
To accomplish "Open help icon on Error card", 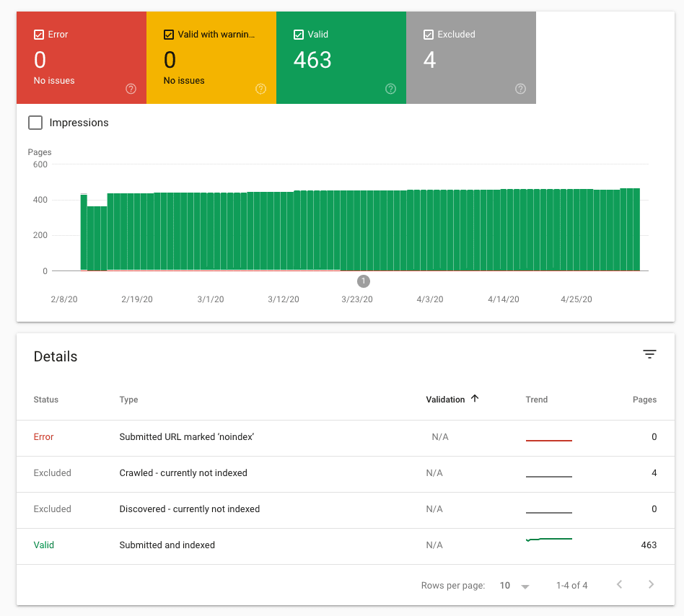I will click(x=131, y=89).
